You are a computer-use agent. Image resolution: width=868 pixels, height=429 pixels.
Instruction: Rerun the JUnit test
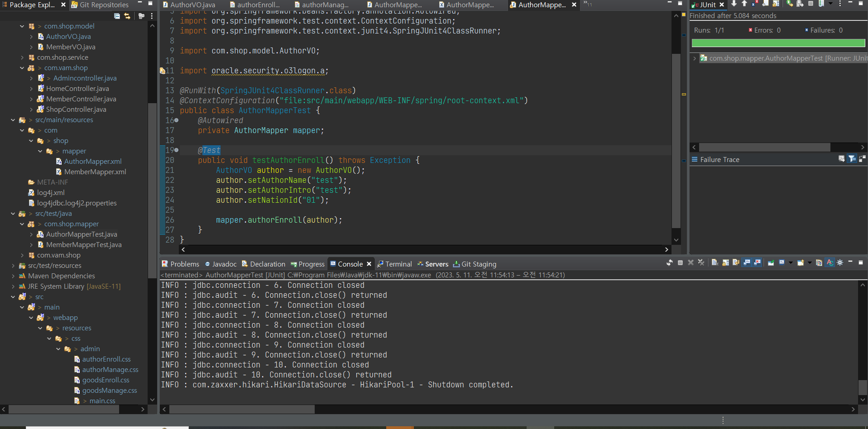790,4
